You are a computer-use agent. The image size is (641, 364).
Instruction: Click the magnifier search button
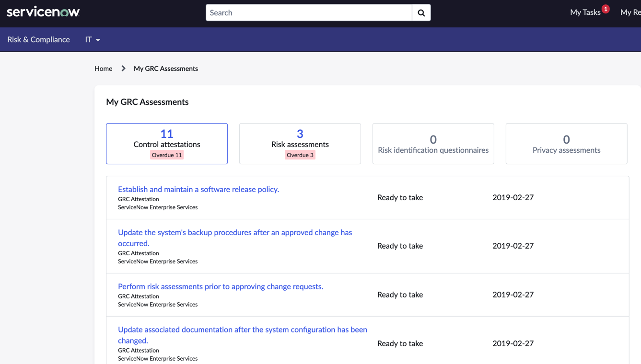[421, 13]
